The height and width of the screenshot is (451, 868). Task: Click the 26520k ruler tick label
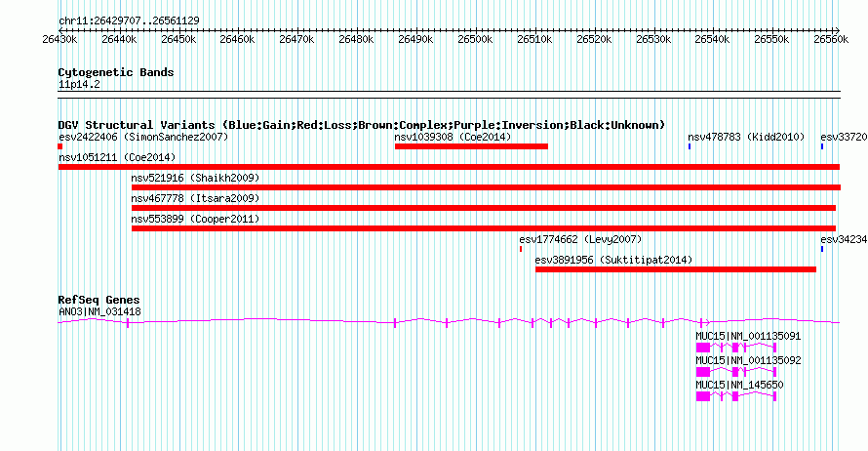click(594, 40)
